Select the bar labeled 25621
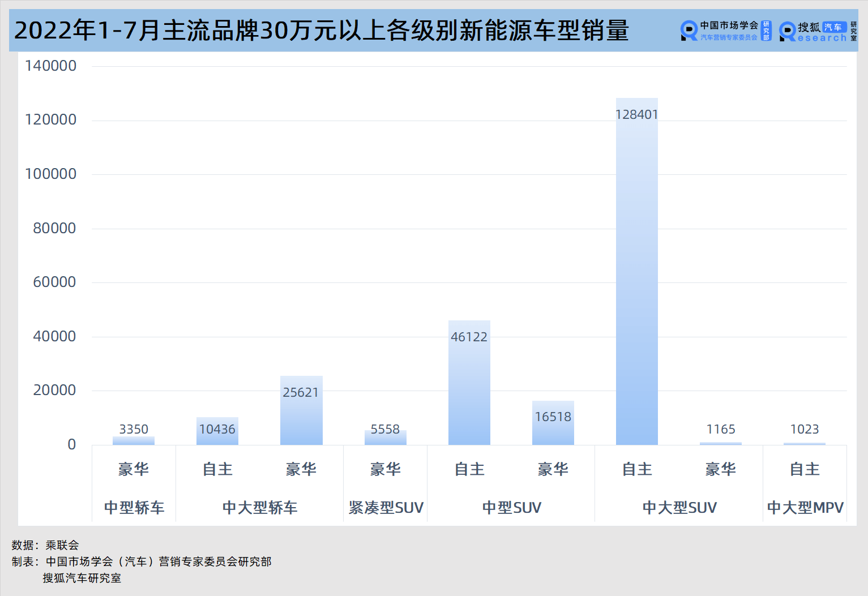 301,413
